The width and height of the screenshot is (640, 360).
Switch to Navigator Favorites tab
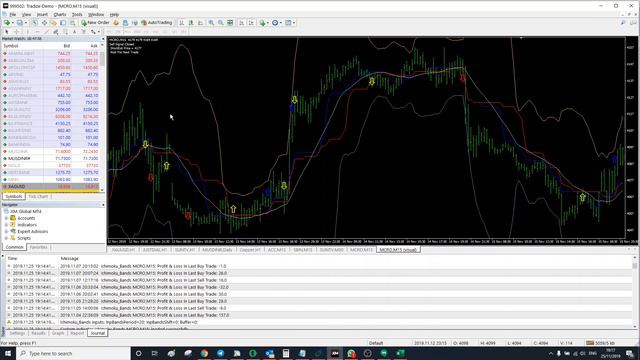38,247
